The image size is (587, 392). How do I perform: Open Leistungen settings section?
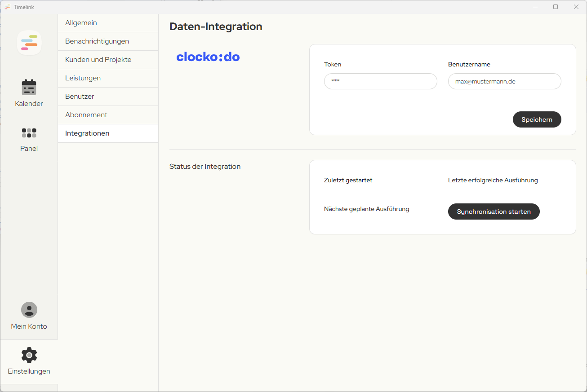pyautogui.click(x=108, y=78)
